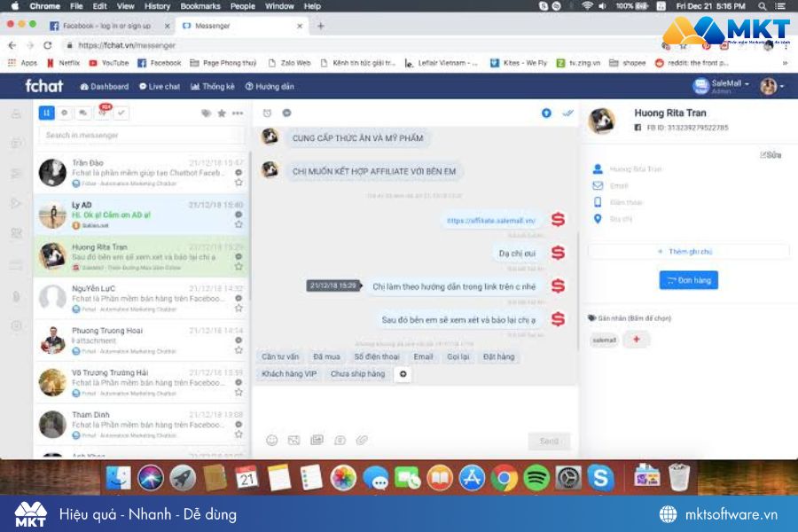Screen dimensions: 798x532
Task: Insert the Đặt hàng quick tag
Action: [498, 356]
